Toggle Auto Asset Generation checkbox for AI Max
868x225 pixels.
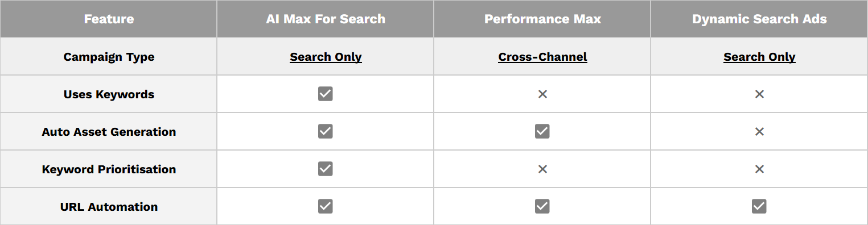click(x=326, y=131)
